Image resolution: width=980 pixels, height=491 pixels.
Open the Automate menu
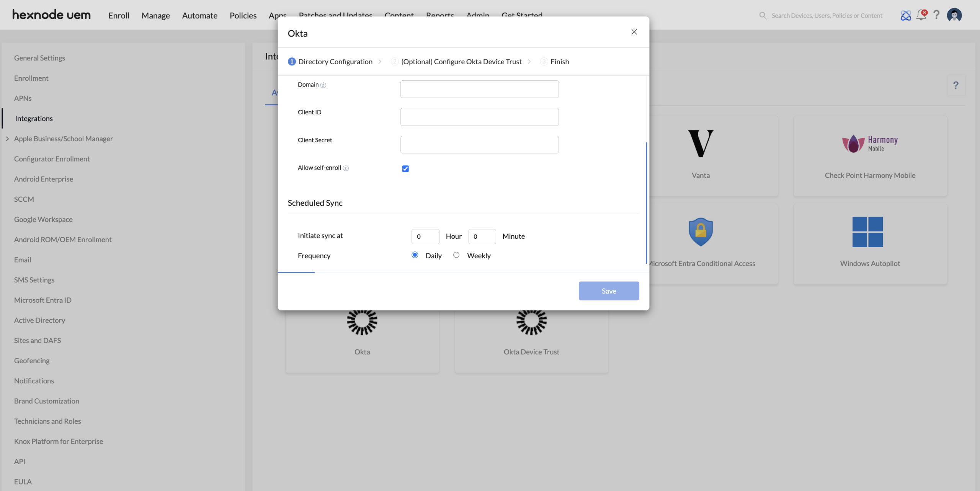point(200,16)
